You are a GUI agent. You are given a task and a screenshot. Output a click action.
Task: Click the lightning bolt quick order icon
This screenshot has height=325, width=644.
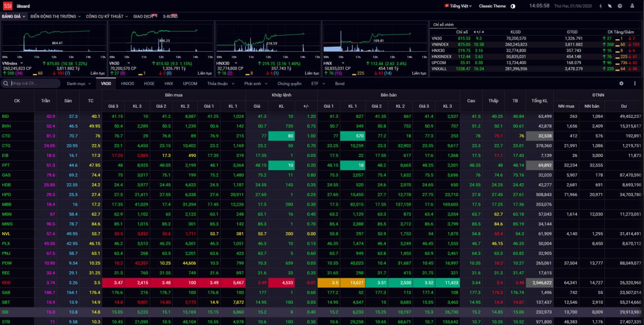click(601, 6)
